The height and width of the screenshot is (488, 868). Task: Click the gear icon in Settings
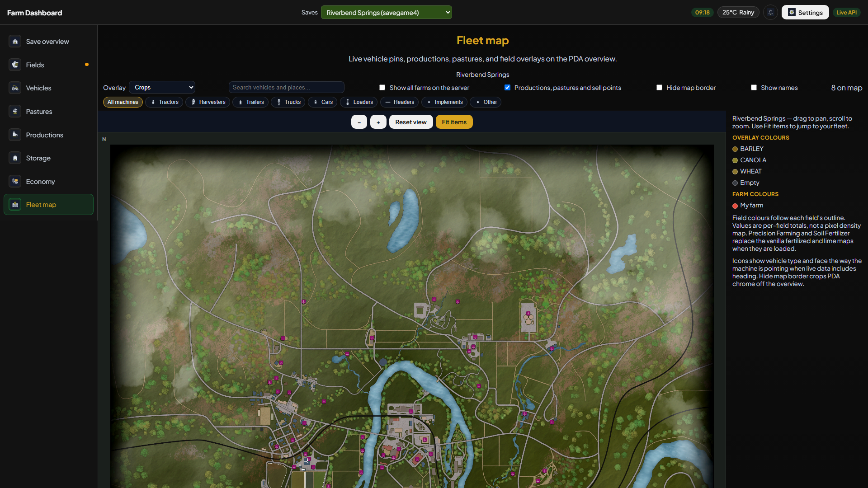click(792, 13)
